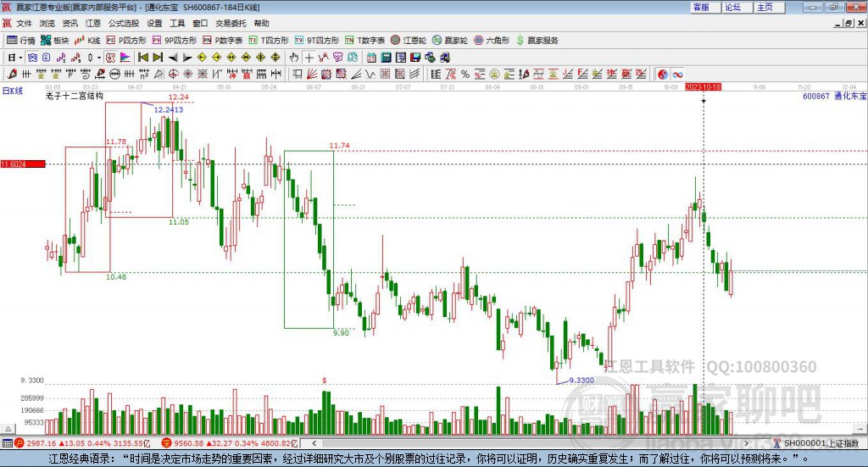
Task: Open the 交易委托 menu
Action: (231, 23)
